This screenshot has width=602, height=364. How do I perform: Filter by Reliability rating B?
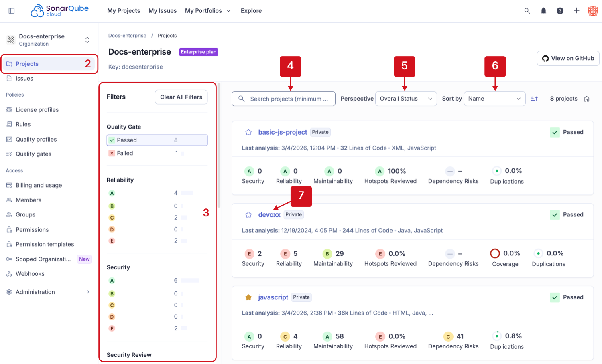click(157, 206)
